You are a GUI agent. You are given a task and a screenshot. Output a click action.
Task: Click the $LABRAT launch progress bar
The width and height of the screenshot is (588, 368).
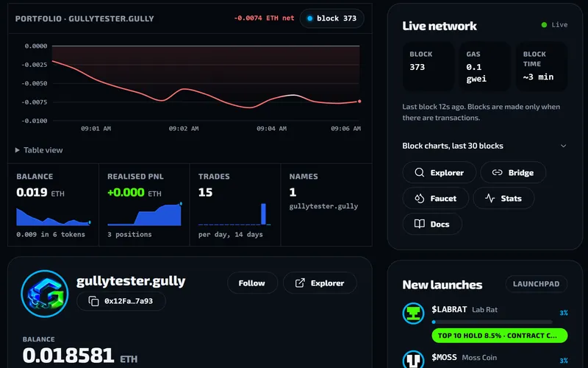492,322
